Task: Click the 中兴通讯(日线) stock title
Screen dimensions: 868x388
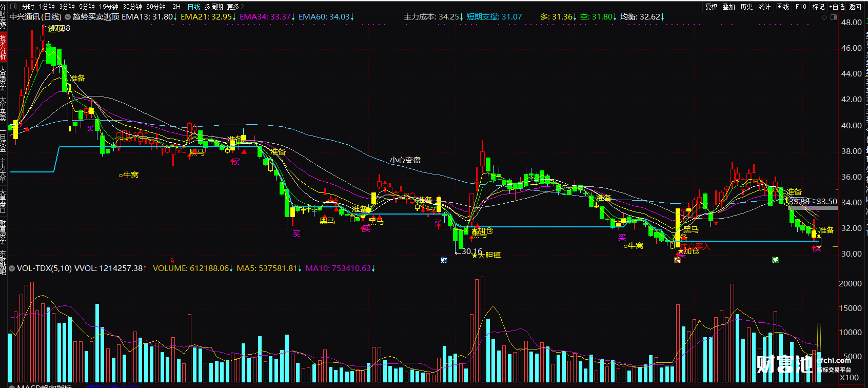Action: pyautogui.click(x=35, y=17)
